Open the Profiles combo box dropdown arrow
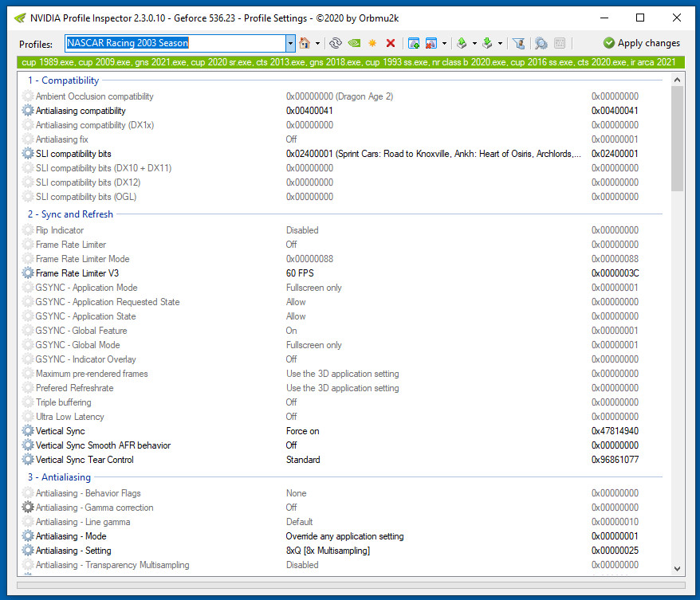Viewport: 700px width, 600px height. (291, 43)
